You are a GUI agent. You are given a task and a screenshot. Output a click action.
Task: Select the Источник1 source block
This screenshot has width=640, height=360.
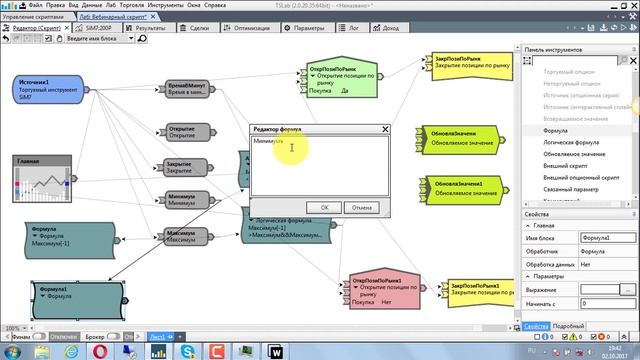(48, 89)
